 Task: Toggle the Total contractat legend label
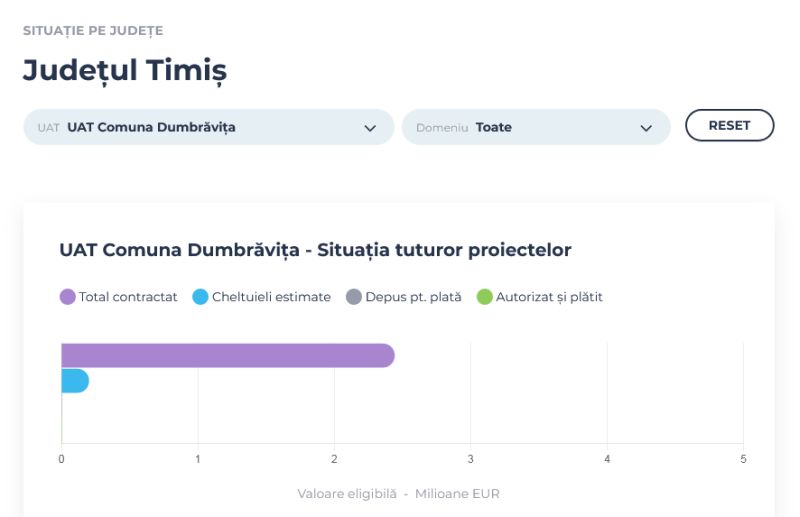128,297
